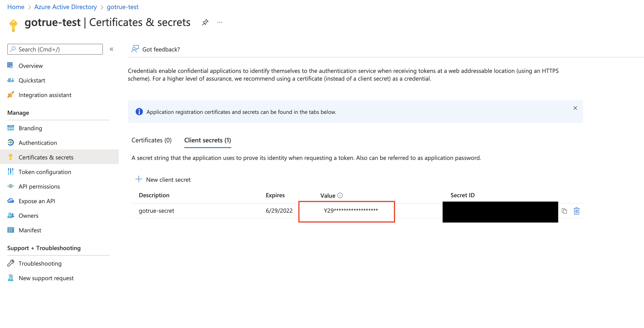The width and height of the screenshot is (644, 328).
Task: Click the Got feedback icon
Action: click(135, 49)
